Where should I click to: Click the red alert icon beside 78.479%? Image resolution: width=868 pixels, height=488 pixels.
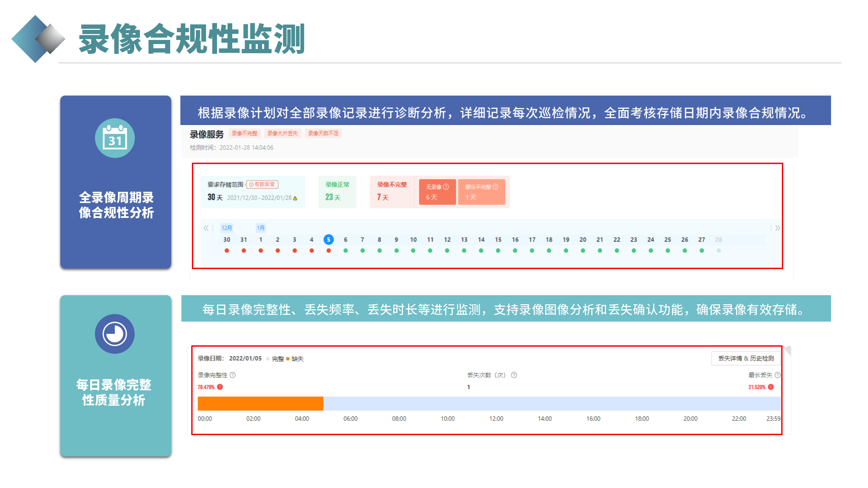[220, 386]
